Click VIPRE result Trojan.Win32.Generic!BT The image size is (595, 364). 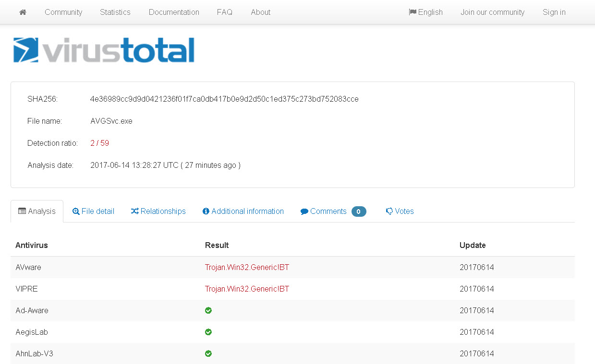[x=247, y=289]
